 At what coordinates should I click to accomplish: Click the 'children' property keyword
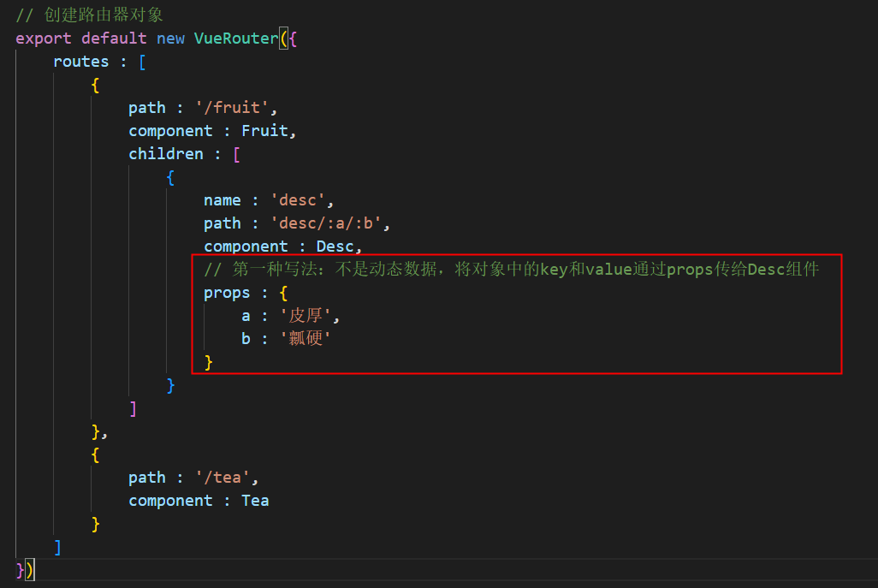point(166,153)
